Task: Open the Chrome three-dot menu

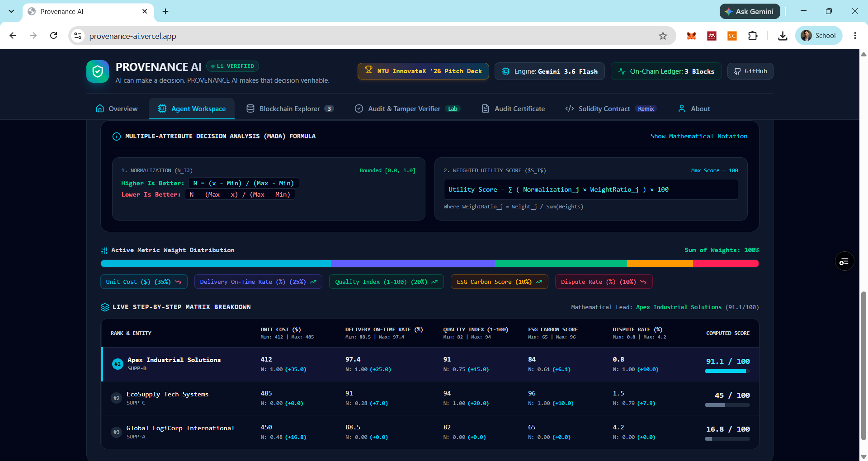Action: [855, 36]
